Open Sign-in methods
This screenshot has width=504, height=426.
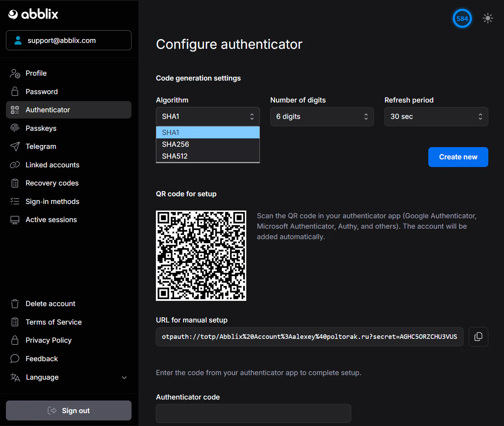[69, 201]
